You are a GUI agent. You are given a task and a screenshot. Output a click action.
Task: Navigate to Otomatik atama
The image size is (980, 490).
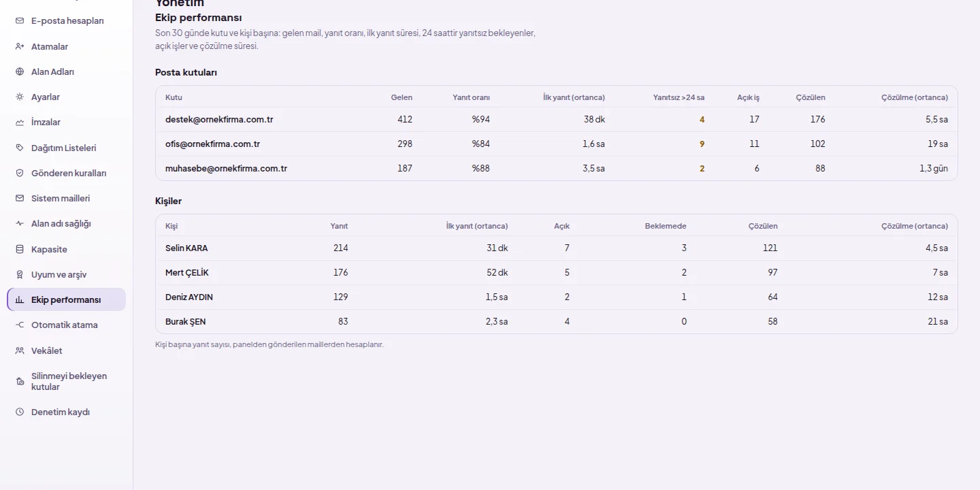point(67,325)
